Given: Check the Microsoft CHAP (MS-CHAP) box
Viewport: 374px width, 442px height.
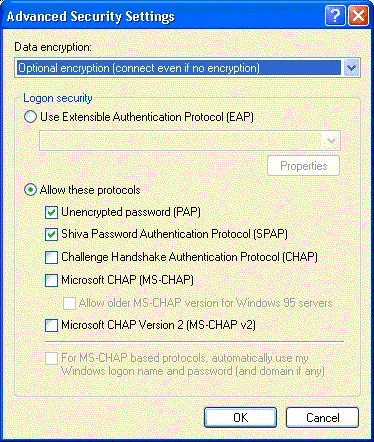Looking at the screenshot, I should coord(51,280).
